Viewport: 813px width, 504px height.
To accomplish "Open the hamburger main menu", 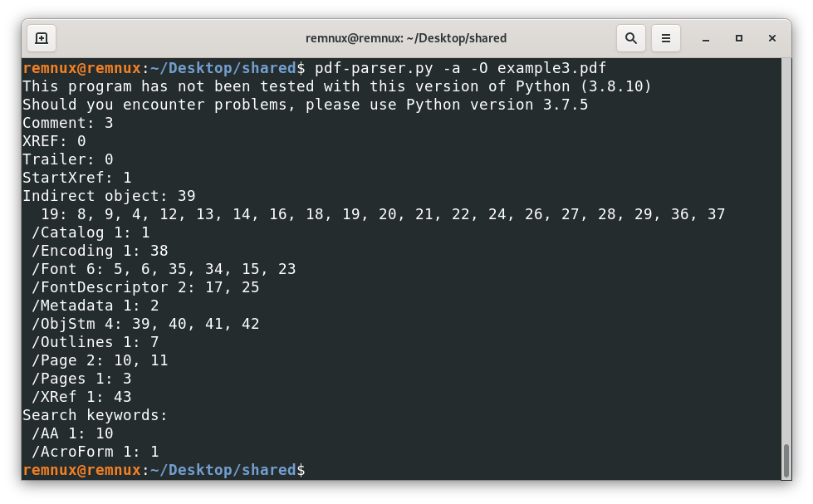I will tap(665, 38).
